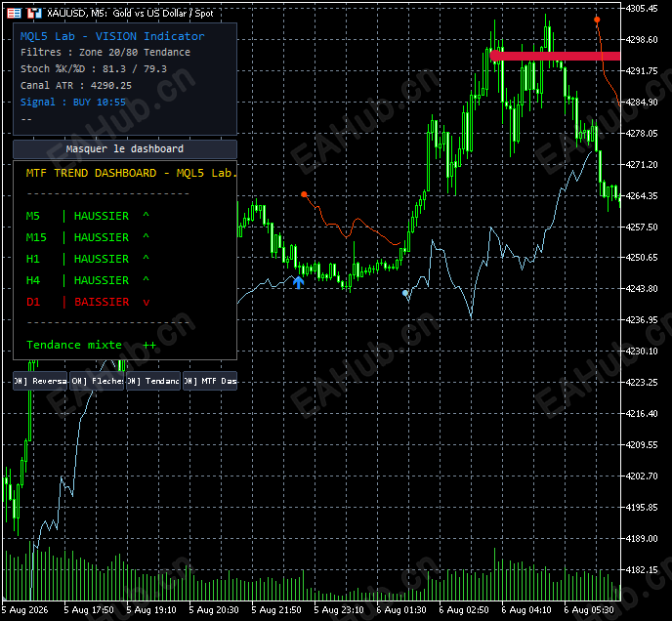Click time label 5 Aug 17:50
Screen dimensions: 672x621
[x=89, y=609]
